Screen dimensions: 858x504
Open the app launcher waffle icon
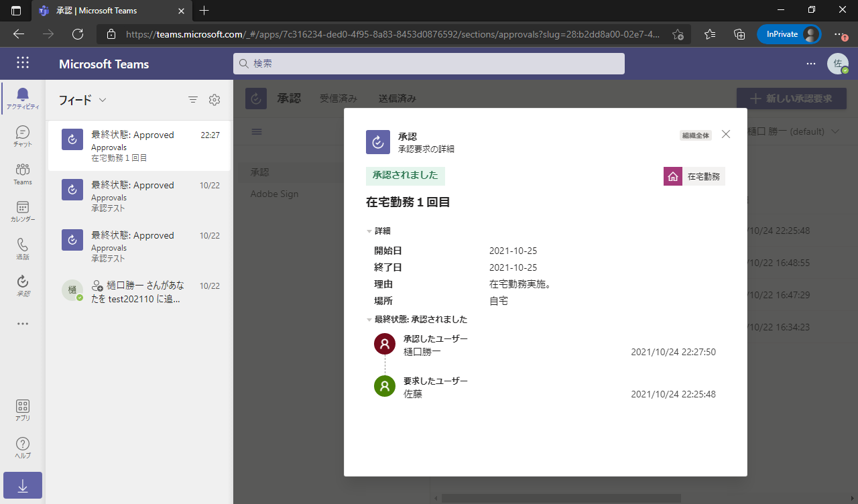(x=23, y=63)
